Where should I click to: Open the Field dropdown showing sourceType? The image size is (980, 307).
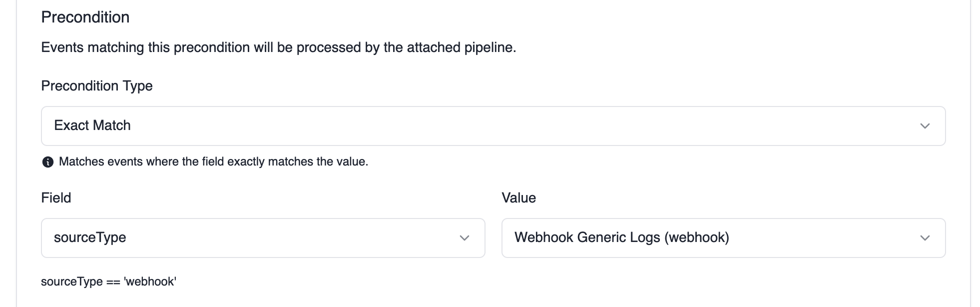coord(263,238)
